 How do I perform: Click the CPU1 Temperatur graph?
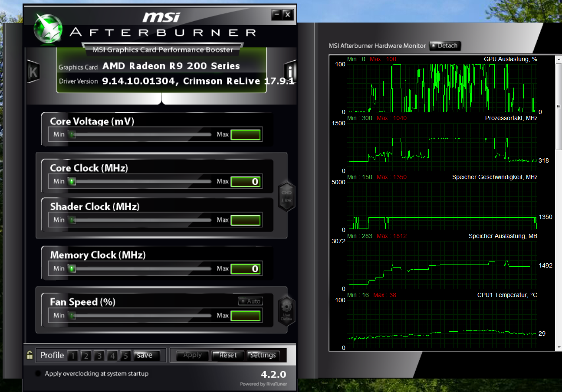point(442,324)
